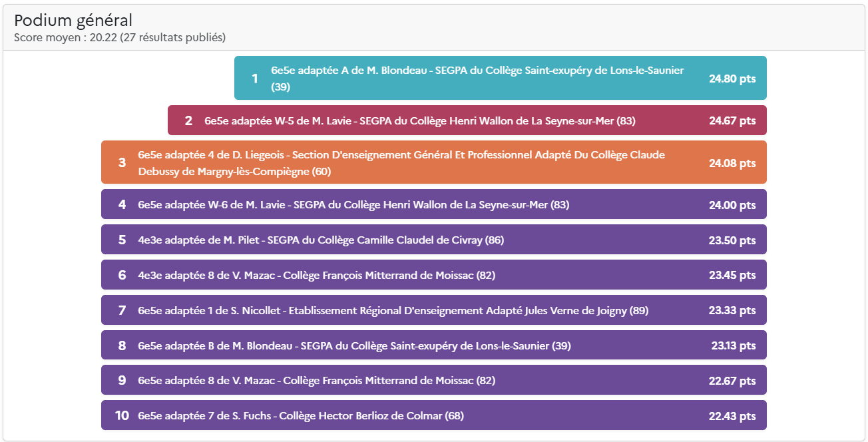868x442 pixels.
Task: Click the 24.00 pts score
Action: click(x=732, y=205)
